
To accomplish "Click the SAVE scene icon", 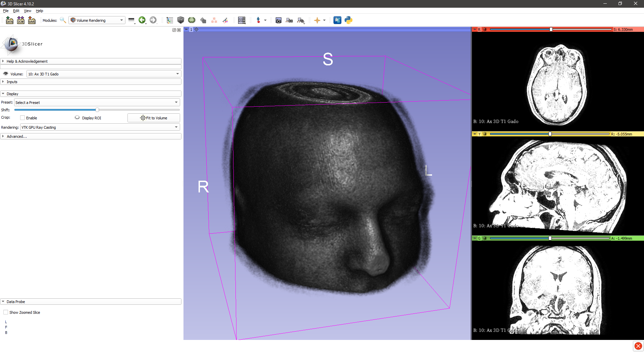I will tap(32, 20).
